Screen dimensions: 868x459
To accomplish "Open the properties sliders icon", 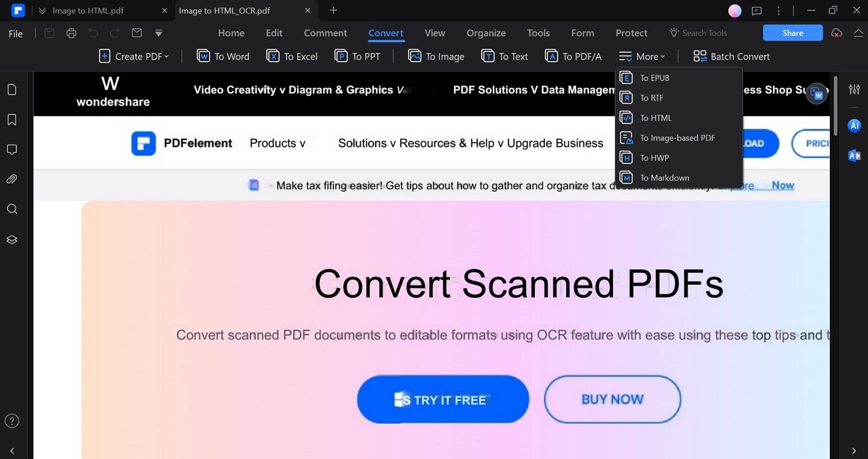I will point(854,89).
